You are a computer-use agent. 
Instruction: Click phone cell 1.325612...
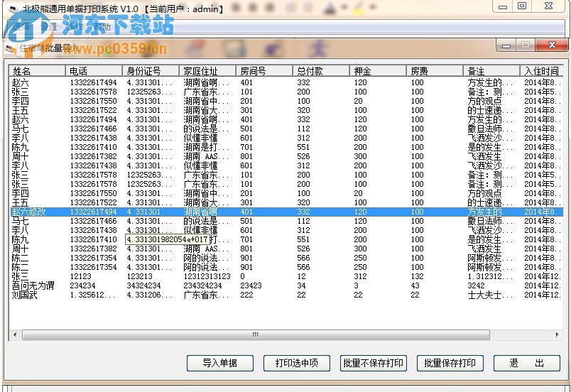click(x=92, y=295)
